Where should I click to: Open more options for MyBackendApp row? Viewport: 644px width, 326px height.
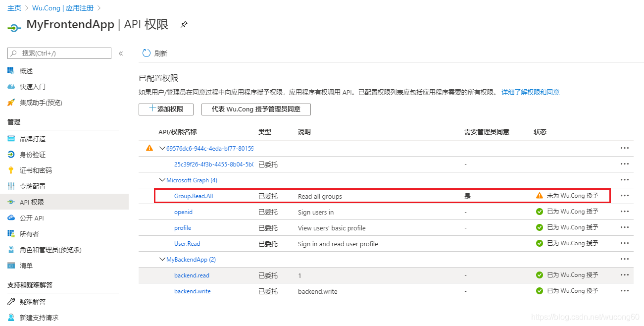(x=625, y=259)
